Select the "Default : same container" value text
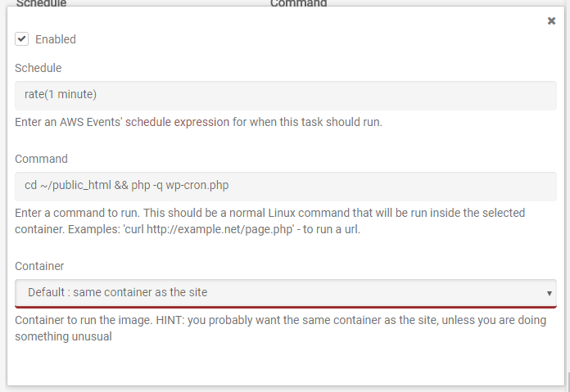The image size is (570, 392). (118, 292)
